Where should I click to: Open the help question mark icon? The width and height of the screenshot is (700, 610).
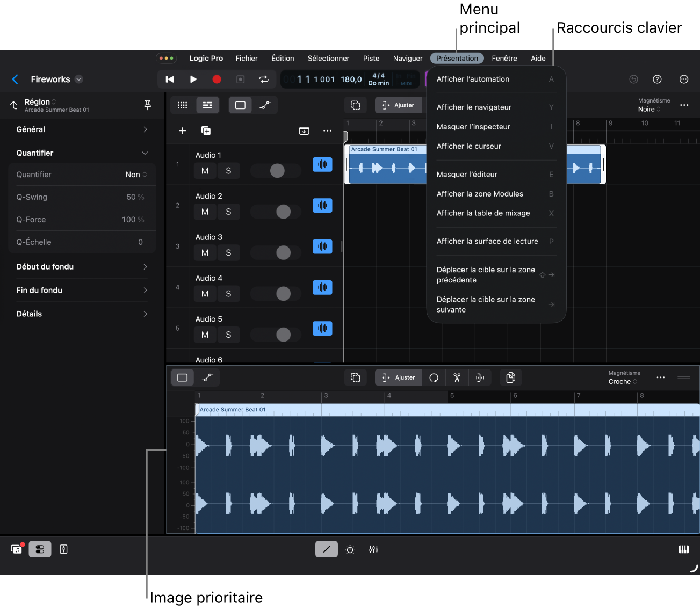657,79
